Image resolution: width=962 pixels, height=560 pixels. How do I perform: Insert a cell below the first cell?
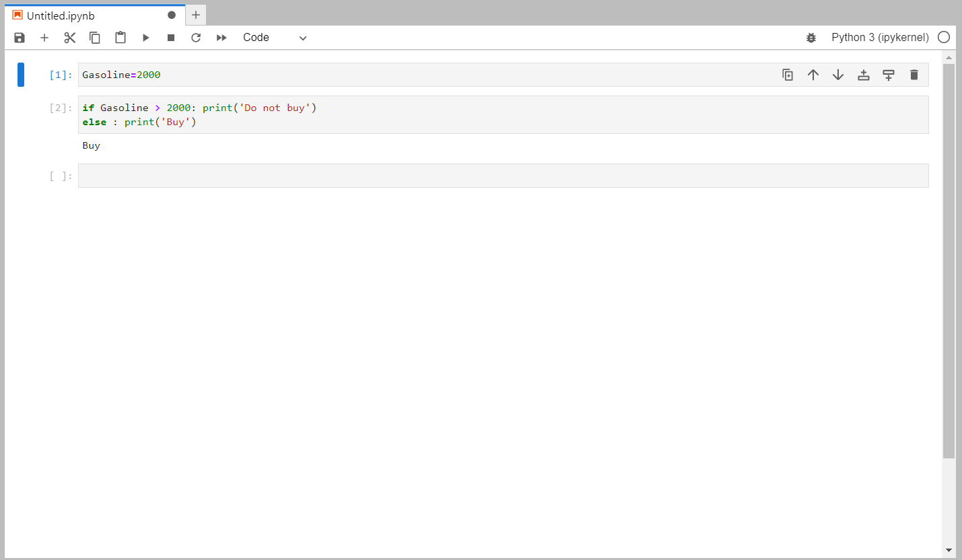click(x=889, y=75)
